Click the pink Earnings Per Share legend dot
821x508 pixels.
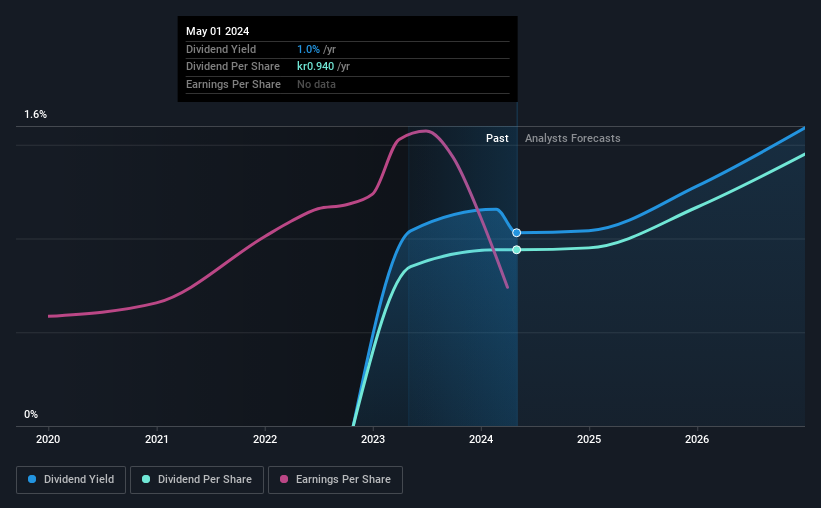tap(284, 479)
